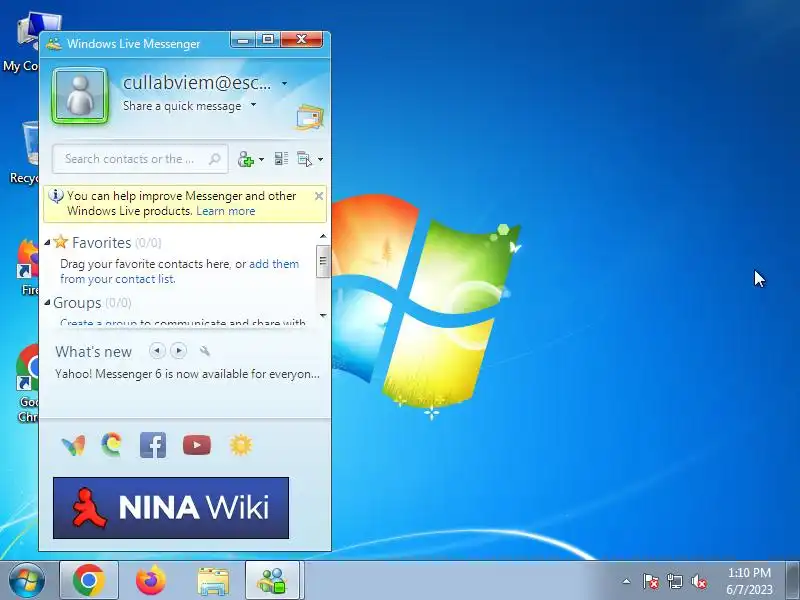The image size is (800, 600).
Task: Select the Recycle Bin desktop icon
Action: [x=23, y=153]
